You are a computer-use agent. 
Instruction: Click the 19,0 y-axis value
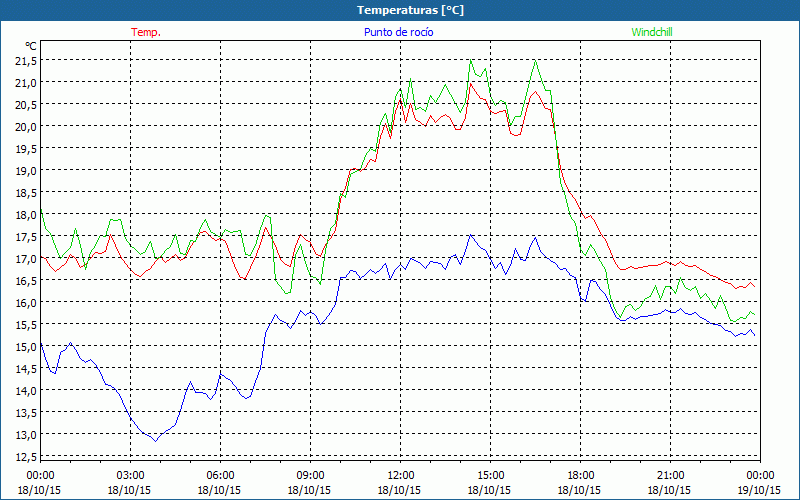pos(26,170)
